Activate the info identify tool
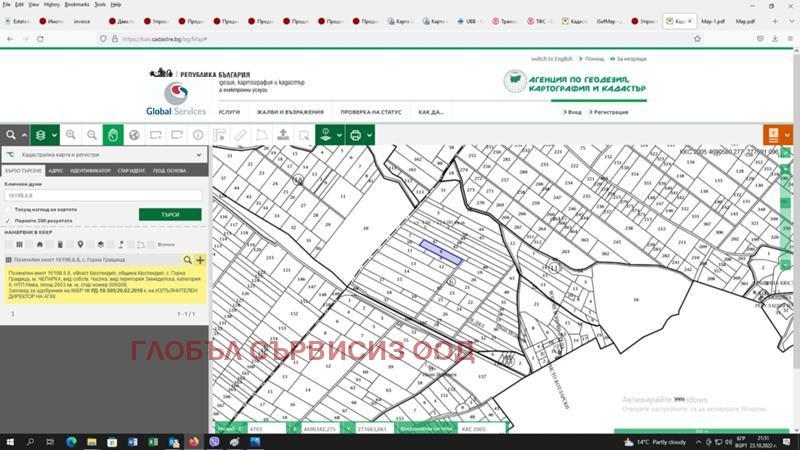This screenshot has height=450, width=800. pyautogui.click(x=198, y=135)
